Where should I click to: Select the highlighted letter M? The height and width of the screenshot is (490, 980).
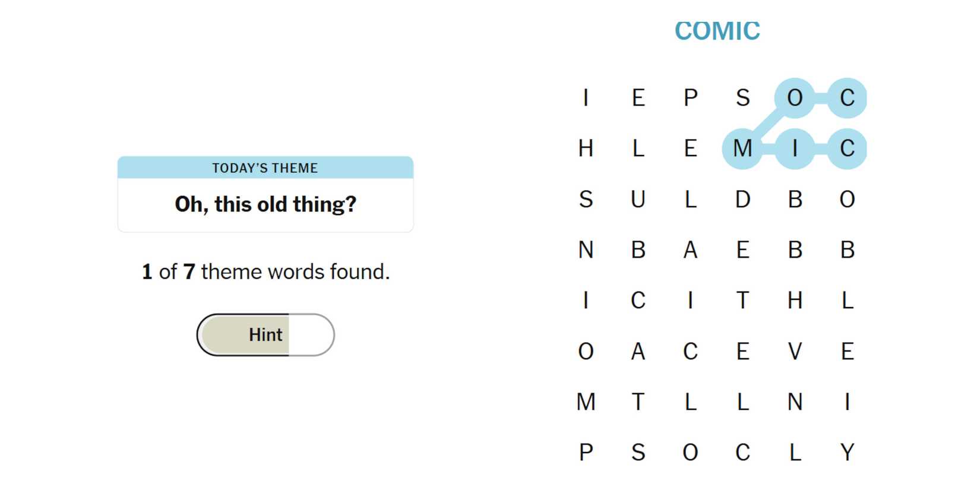[742, 148]
